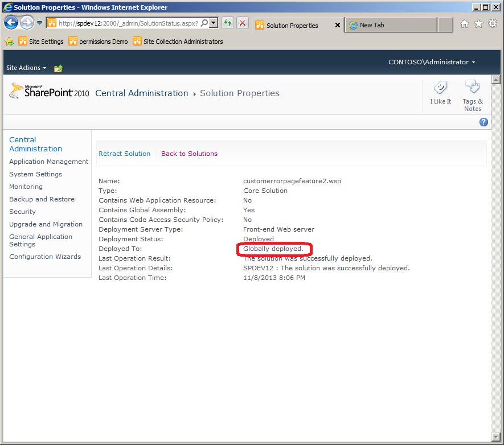Screen dimensions: 504x445
Task: Open Configuration Wizards
Action: [45, 257]
